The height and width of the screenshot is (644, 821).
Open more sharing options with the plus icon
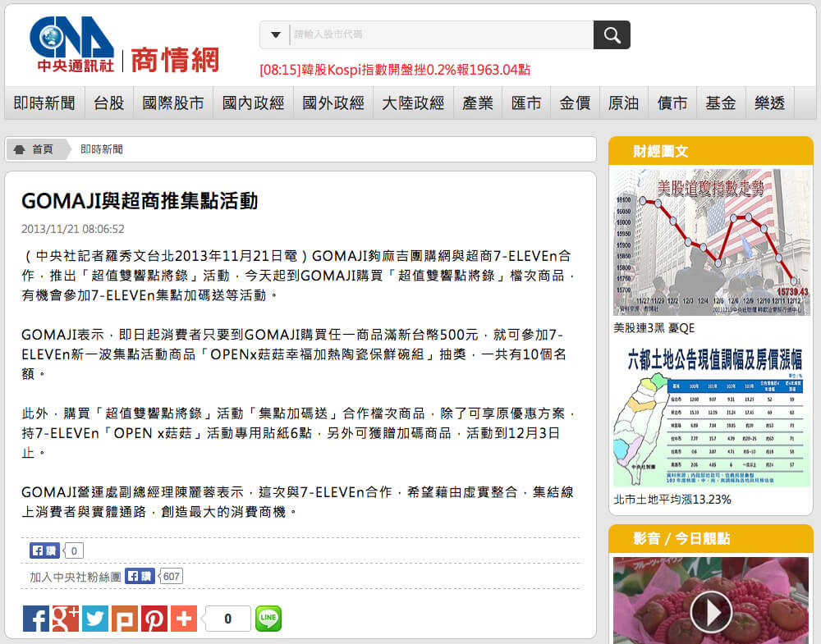(x=184, y=619)
